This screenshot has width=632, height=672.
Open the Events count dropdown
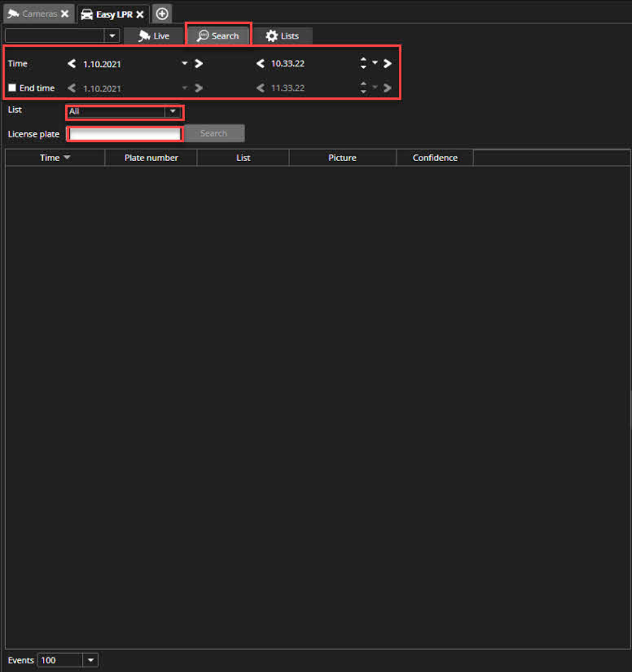[x=91, y=660]
